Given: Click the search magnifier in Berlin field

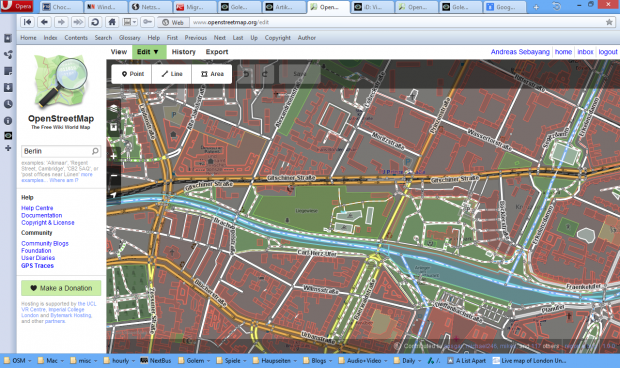Looking at the screenshot, I should tap(95, 151).
